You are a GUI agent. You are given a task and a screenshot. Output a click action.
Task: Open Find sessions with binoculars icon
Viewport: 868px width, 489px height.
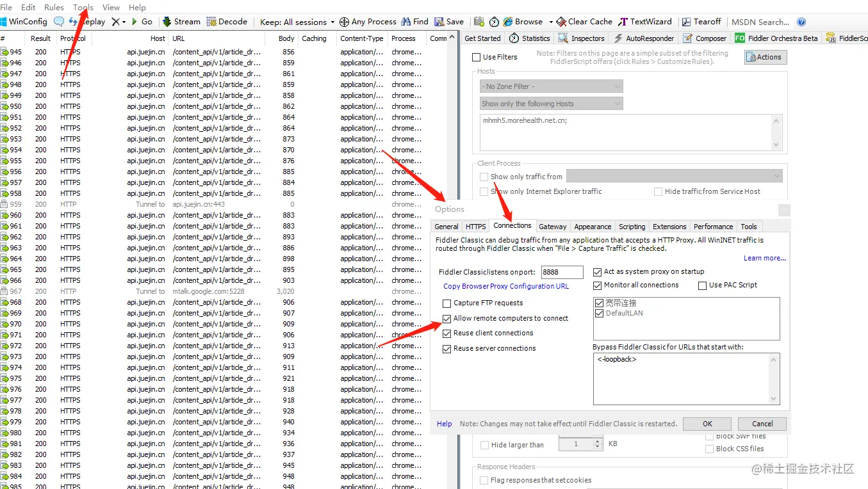pos(414,21)
